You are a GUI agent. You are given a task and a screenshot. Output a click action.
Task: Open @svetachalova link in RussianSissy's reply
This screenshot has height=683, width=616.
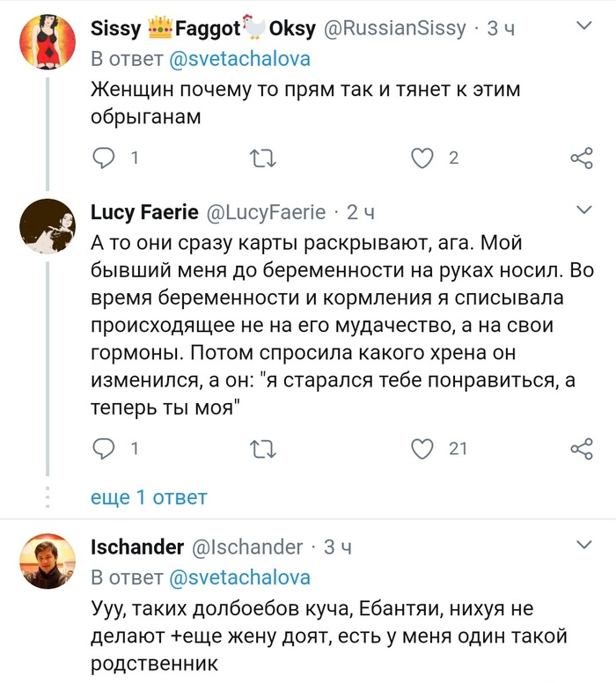(238, 60)
